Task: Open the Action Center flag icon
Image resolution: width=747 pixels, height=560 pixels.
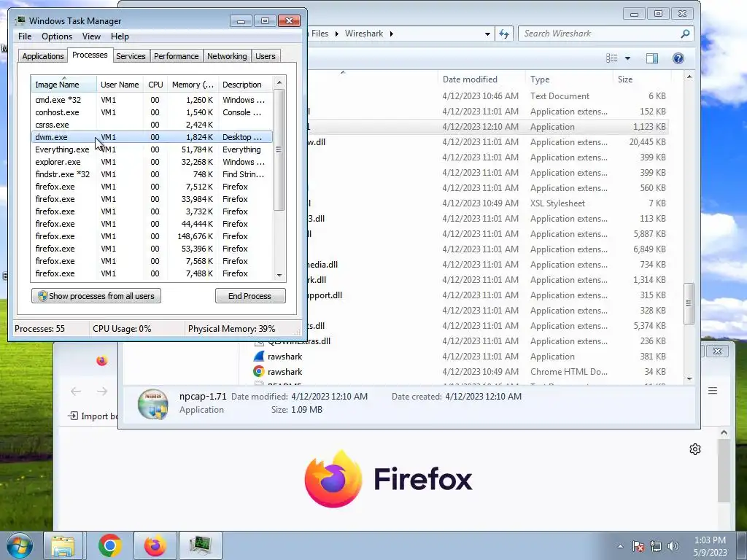Action: (638, 546)
